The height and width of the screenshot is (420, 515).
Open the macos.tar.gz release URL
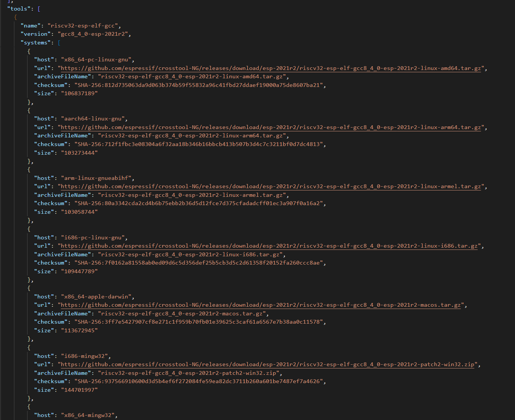click(x=261, y=305)
